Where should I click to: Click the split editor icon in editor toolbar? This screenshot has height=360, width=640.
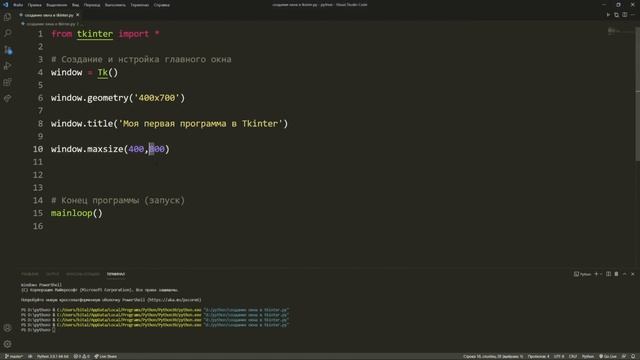pos(624,15)
